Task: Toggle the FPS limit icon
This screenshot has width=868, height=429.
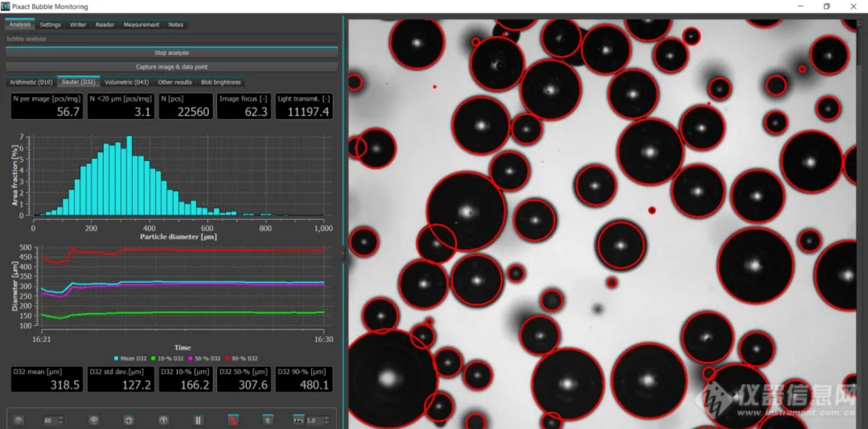Action: tap(298, 420)
